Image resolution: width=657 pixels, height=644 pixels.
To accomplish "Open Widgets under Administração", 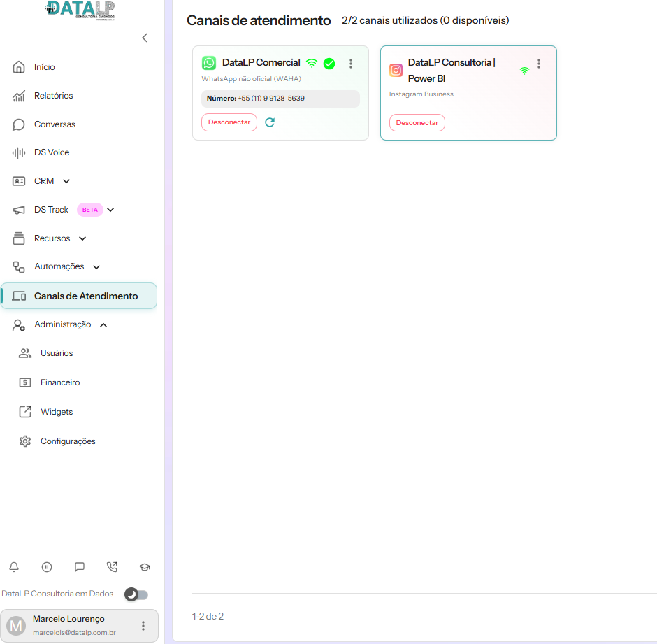I will coord(57,412).
